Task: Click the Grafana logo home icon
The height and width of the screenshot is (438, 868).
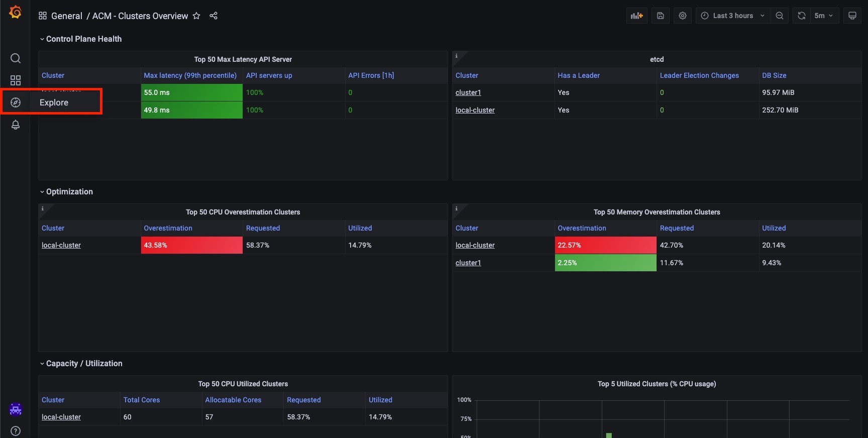Action: (x=16, y=12)
